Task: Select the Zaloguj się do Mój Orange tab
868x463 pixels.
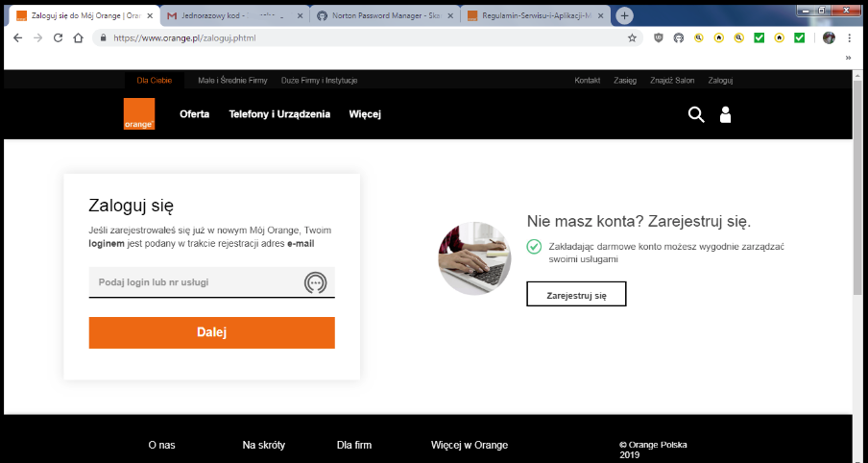Action: (x=83, y=16)
